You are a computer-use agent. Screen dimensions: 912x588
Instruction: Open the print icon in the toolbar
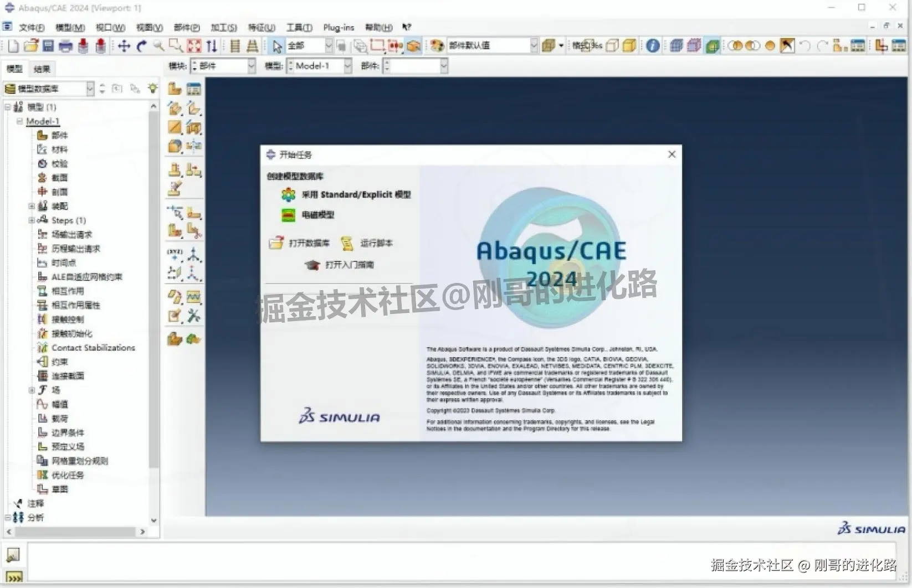click(x=65, y=46)
